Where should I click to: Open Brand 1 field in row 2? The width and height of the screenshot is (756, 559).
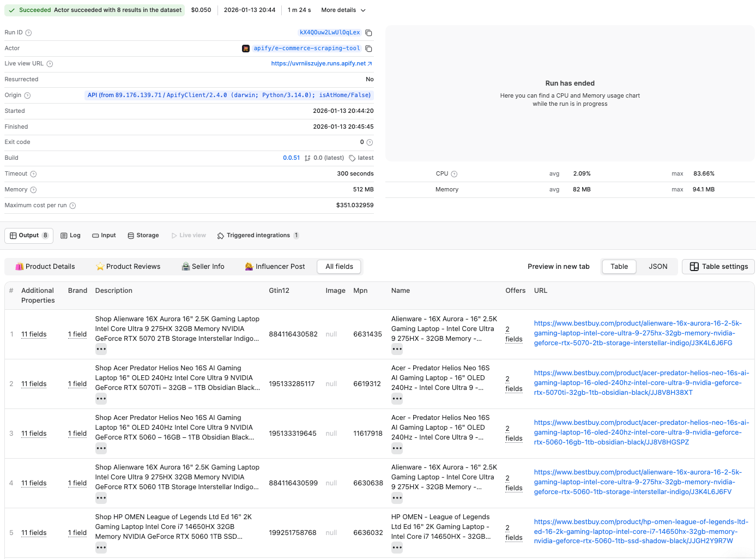pyautogui.click(x=77, y=384)
